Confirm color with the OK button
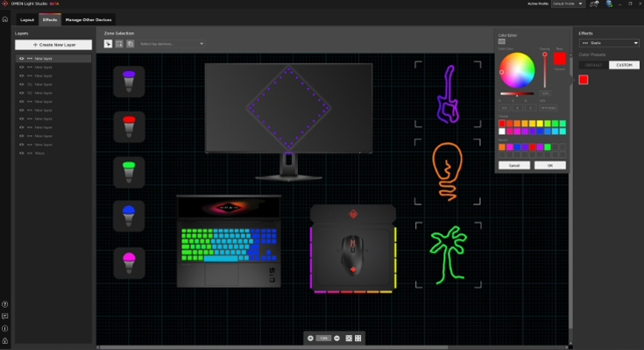This screenshot has width=644, height=350. pyautogui.click(x=550, y=165)
